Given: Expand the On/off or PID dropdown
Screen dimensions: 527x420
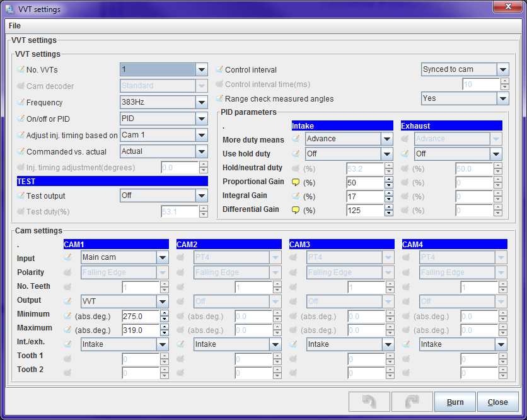Looking at the screenshot, I should (x=201, y=119).
